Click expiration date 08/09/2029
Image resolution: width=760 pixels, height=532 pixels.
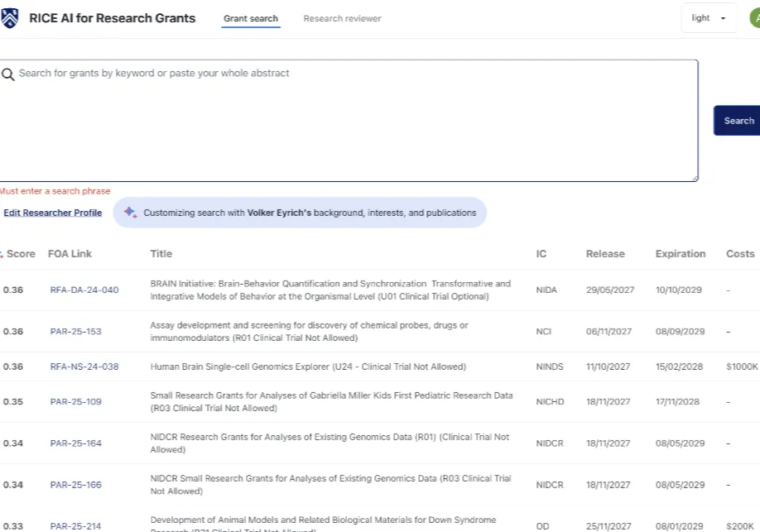pyautogui.click(x=680, y=332)
